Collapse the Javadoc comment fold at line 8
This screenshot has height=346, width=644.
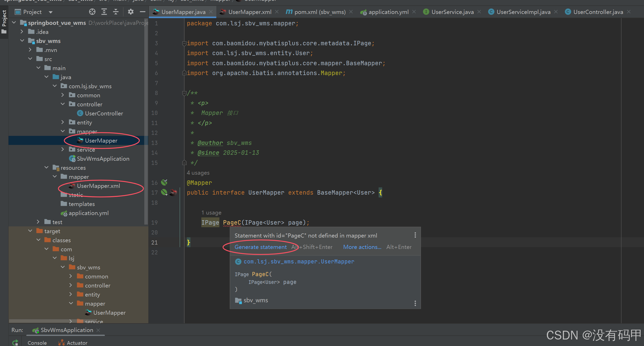pos(184,93)
